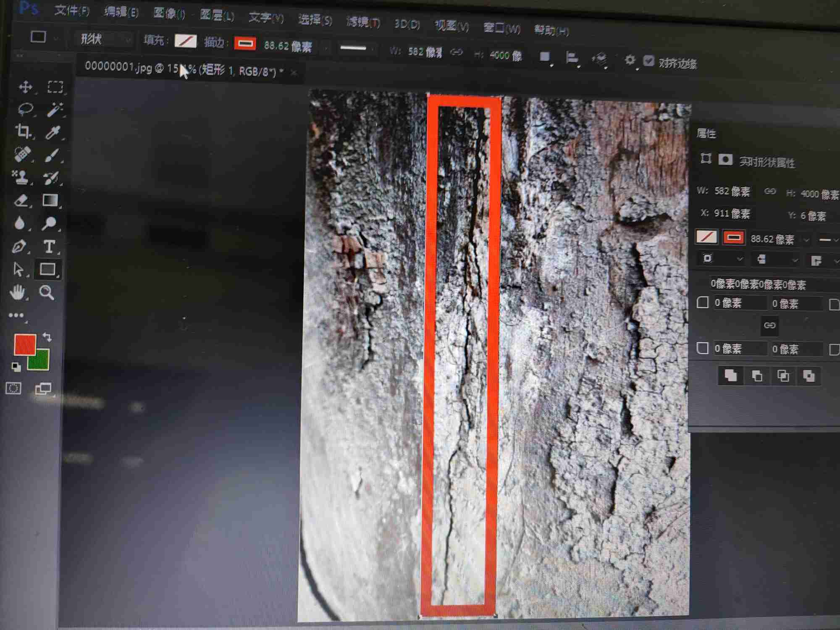Select the Zoom magnifier tool

[47, 292]
